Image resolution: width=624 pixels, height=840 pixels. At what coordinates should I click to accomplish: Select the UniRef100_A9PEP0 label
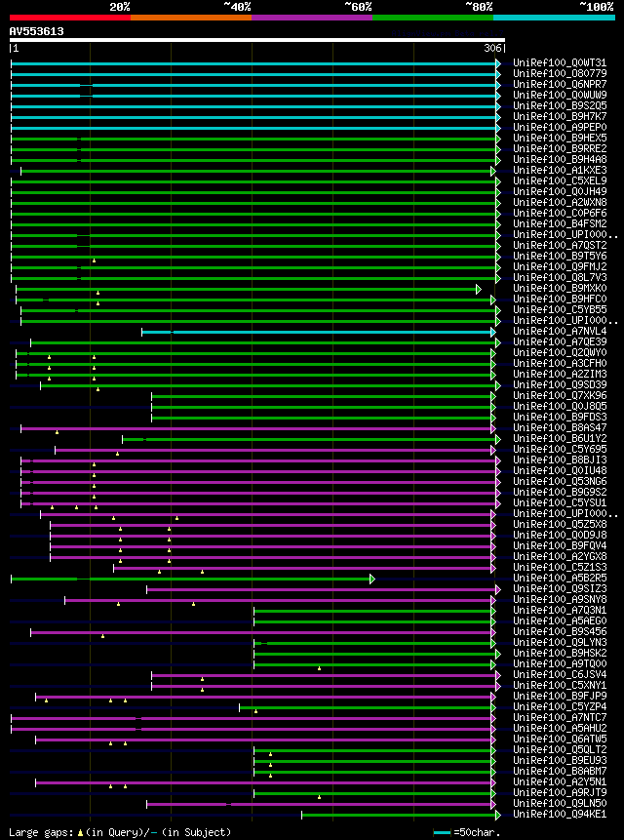[560, 128]
